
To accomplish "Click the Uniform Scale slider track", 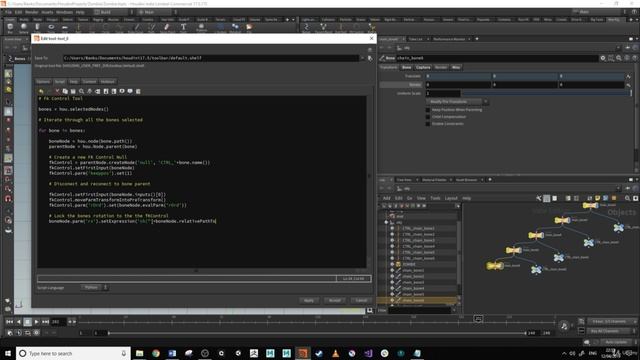I will pos(546,93).
